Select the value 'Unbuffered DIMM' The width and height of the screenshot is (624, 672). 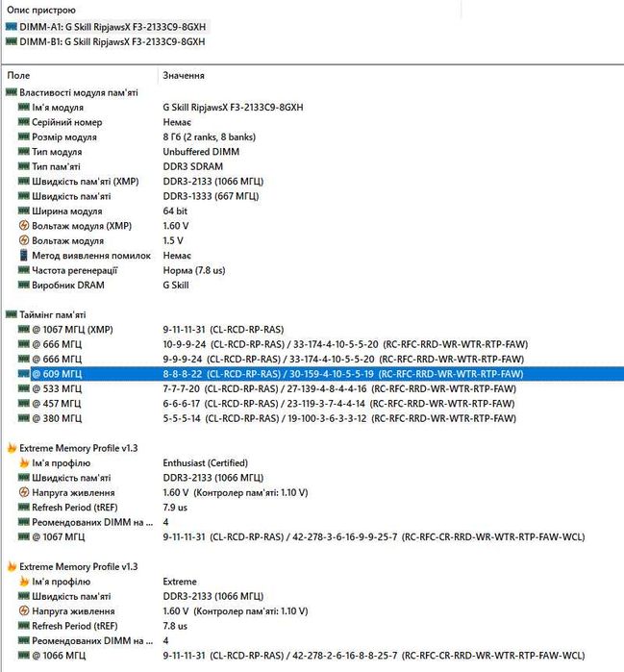tap(201, 152)
